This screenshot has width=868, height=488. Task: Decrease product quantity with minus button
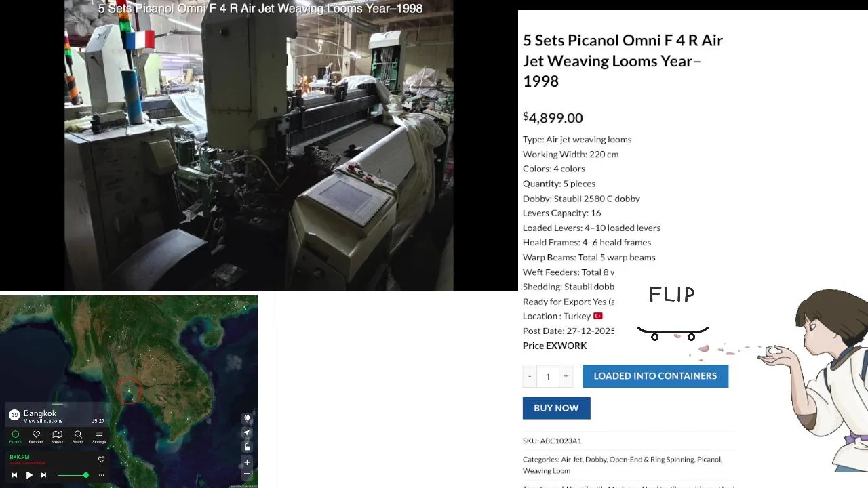(530, 376)
